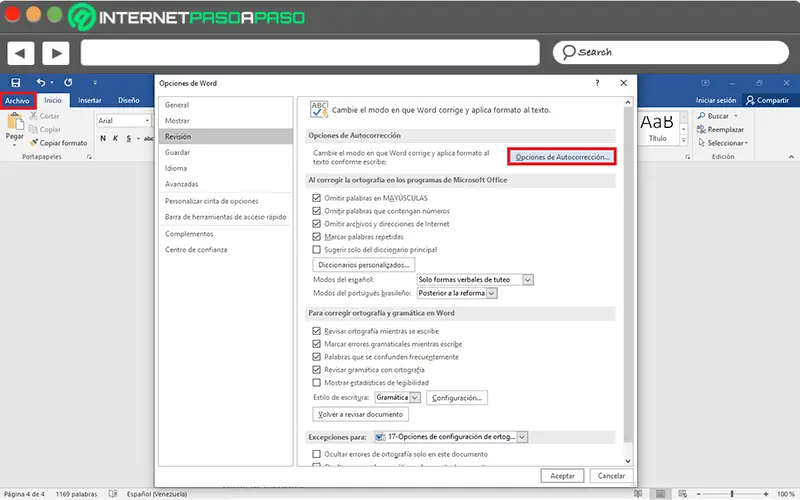Click Aceptar to confirm options
Image resolution: width=800 pixels, height=500 pixels.
coord(562,476)
